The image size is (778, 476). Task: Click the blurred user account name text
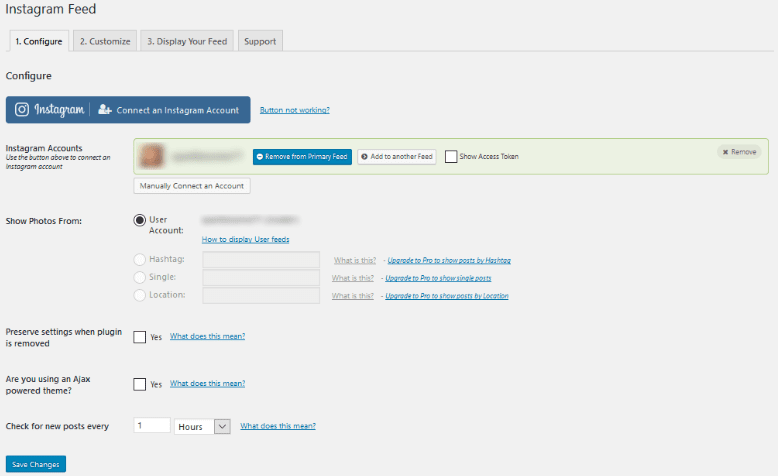(250, 219)
